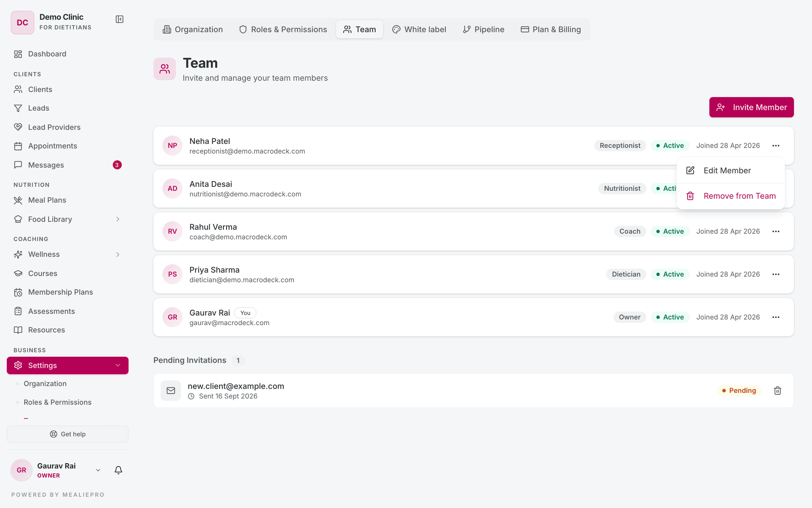Open Gaurav Rai's three-dot options menu
Image resolution: width=812 pixels, height=508 pixels.
776,317
